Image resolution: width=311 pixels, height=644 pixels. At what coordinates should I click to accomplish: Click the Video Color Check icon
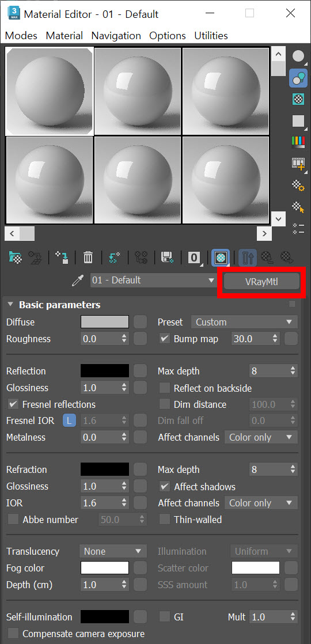[298, 142]
